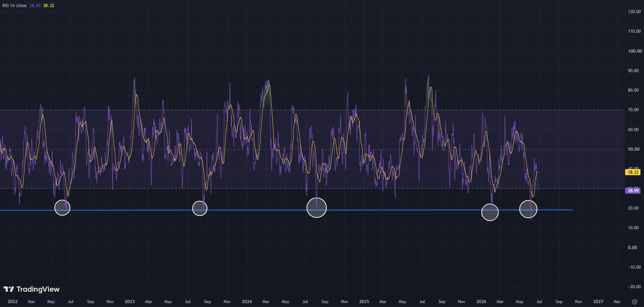644x307 pixels.
Task: Select the circle just after 2026 label
Action: [490, 212]
